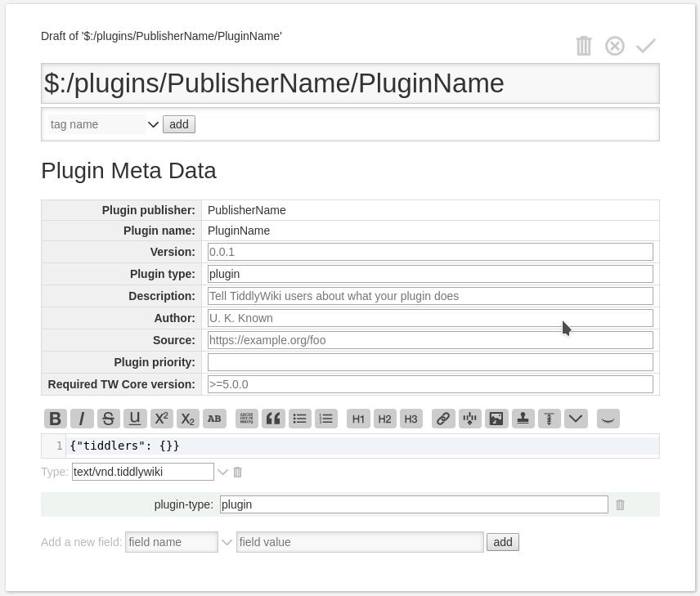Apply Heading 1 with the H1 button
The image size is (700, 596).
click(358, 419)
